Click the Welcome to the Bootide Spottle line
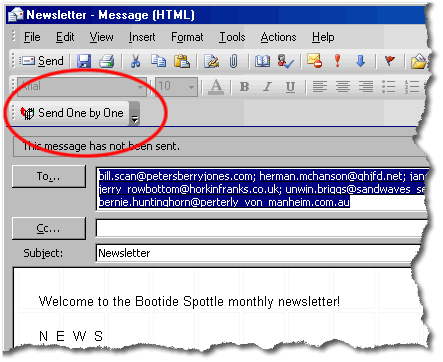443x362 pixels. [189, 302]
